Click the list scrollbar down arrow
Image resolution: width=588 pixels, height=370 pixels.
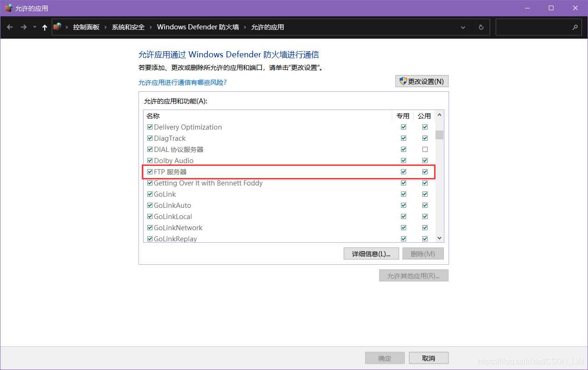click(439, 238)
